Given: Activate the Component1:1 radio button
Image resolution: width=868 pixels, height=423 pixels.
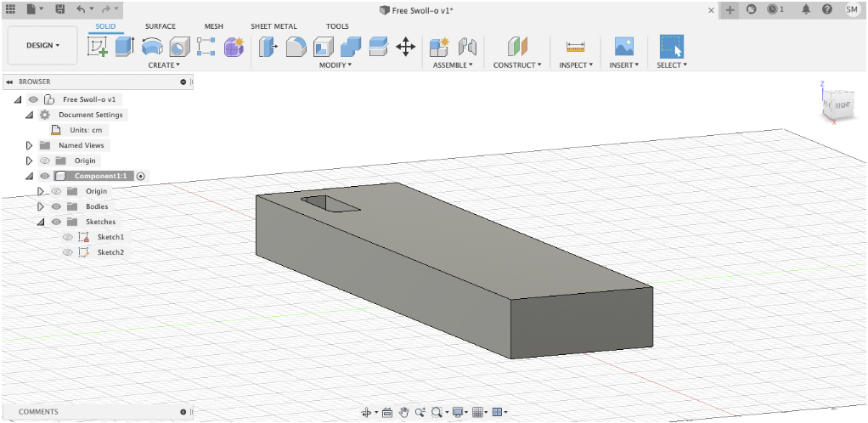Looking at the screenshot, I should (x=141, y=176).
